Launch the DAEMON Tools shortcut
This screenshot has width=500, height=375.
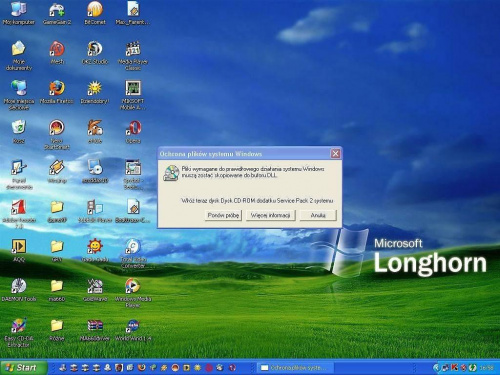(19, 290)
